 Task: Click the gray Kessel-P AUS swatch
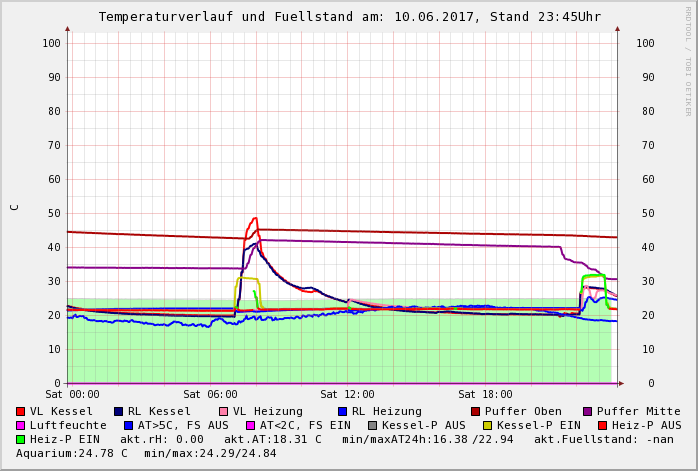coord(372,426)
